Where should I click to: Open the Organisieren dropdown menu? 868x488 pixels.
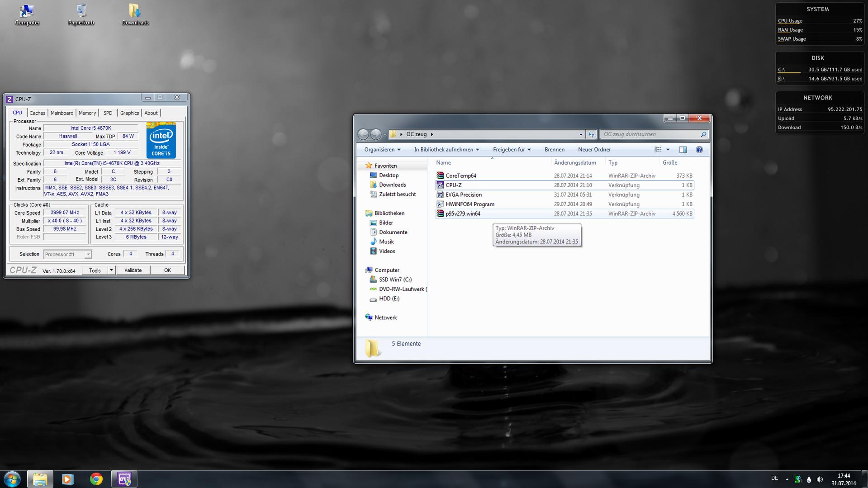click(382, 150)
